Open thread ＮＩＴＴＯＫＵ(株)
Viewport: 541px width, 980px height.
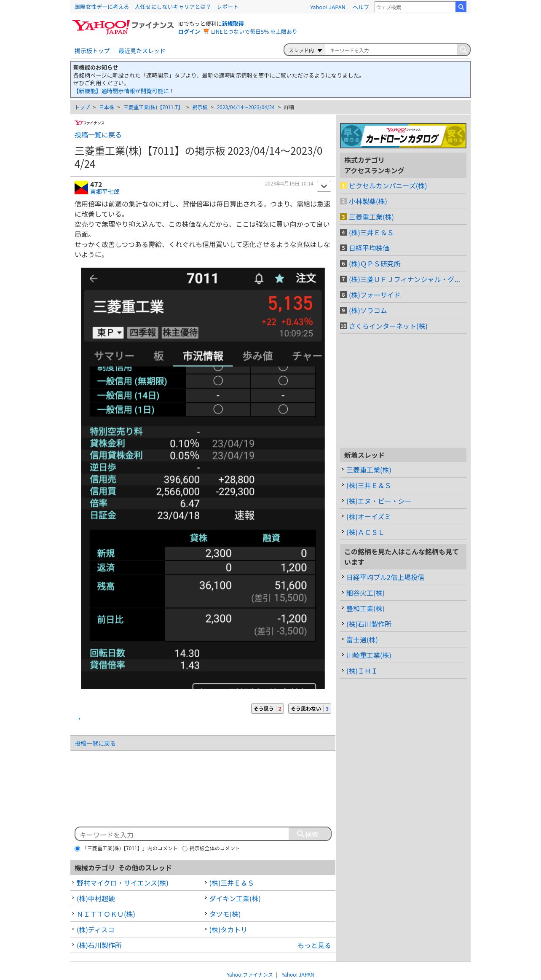coord(106,914)
